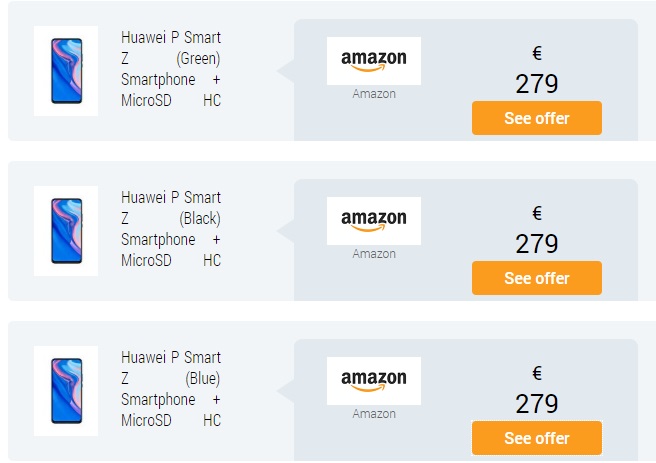Image resolution: width=656 pixels, height=463 pixels.
Task: Select the 279 price on the Black listing
Action: (x=537, y=244)
